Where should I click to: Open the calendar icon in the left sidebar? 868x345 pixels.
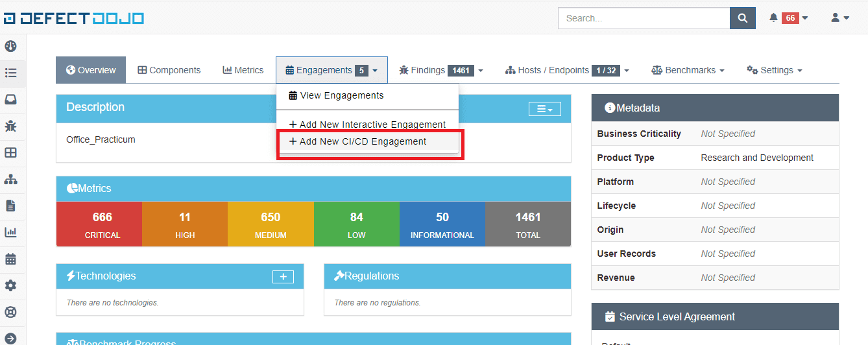click(10, 259)
